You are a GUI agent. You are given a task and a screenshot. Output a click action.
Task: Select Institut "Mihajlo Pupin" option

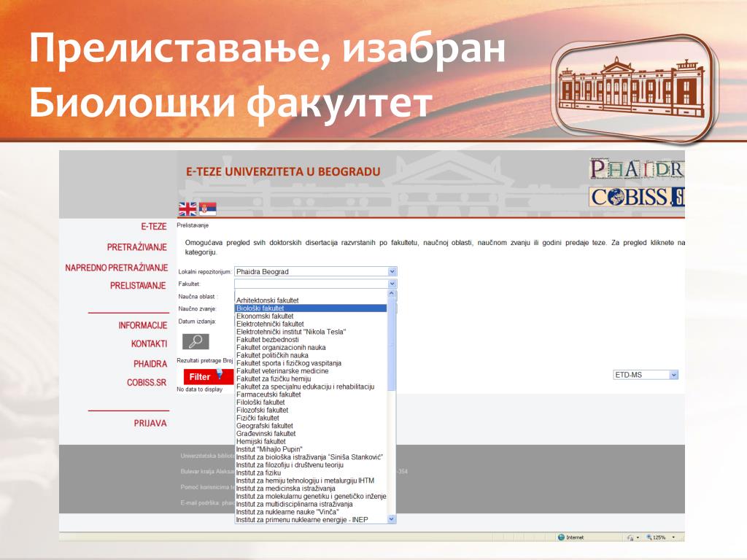click(311, 449)
